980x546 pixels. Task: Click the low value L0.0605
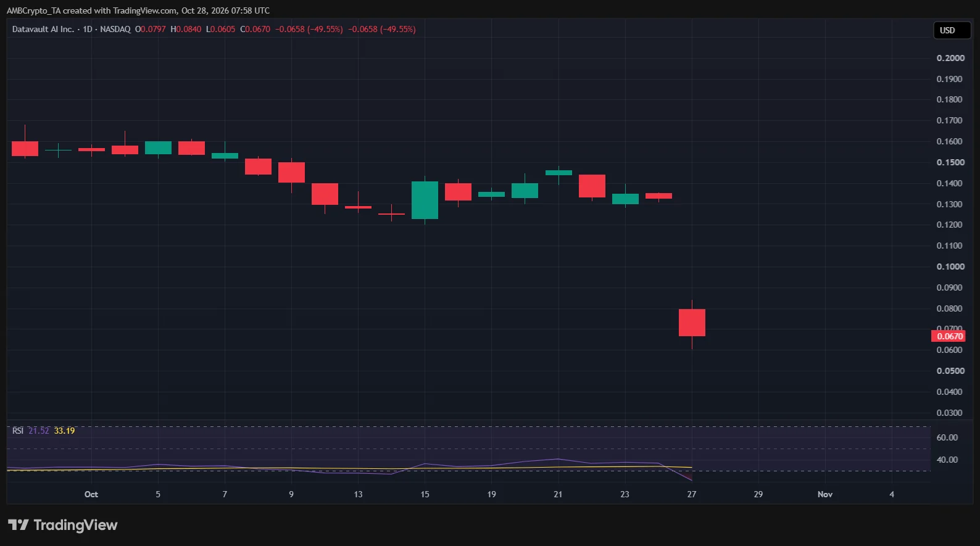click(220, 29)
